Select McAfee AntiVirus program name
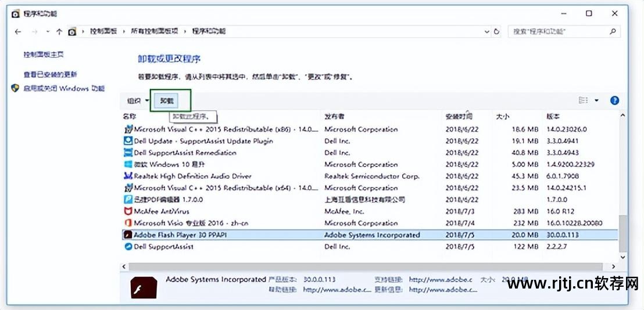 162,211
